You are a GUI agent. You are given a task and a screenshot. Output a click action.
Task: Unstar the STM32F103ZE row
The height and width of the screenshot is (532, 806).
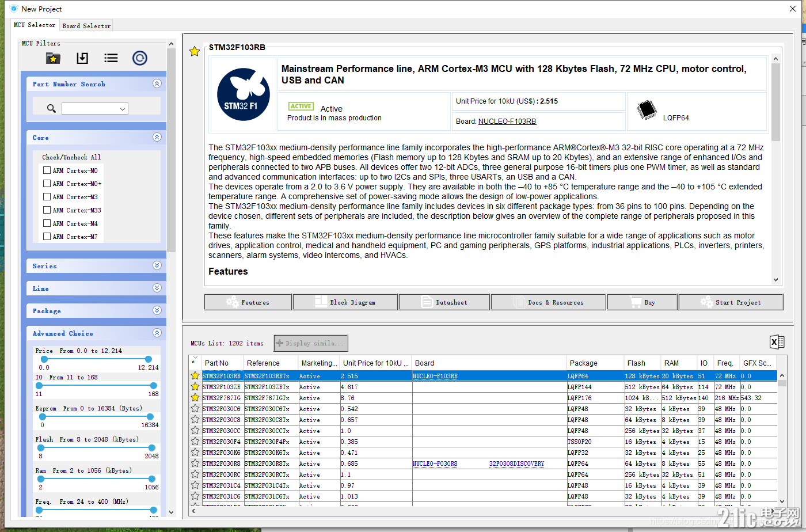(195, 387)
